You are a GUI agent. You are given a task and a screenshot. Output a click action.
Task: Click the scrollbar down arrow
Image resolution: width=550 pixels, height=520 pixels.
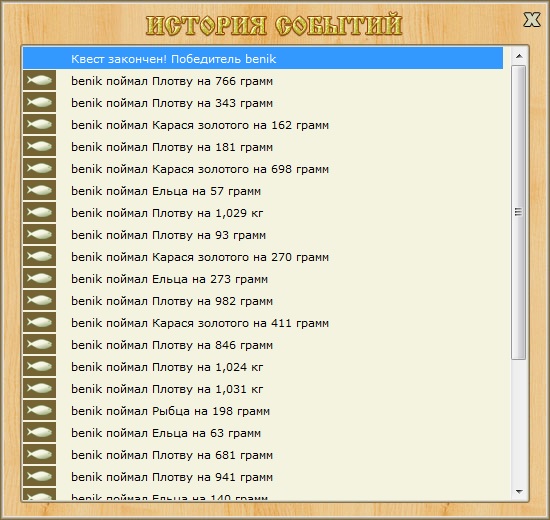pos(519,492)
